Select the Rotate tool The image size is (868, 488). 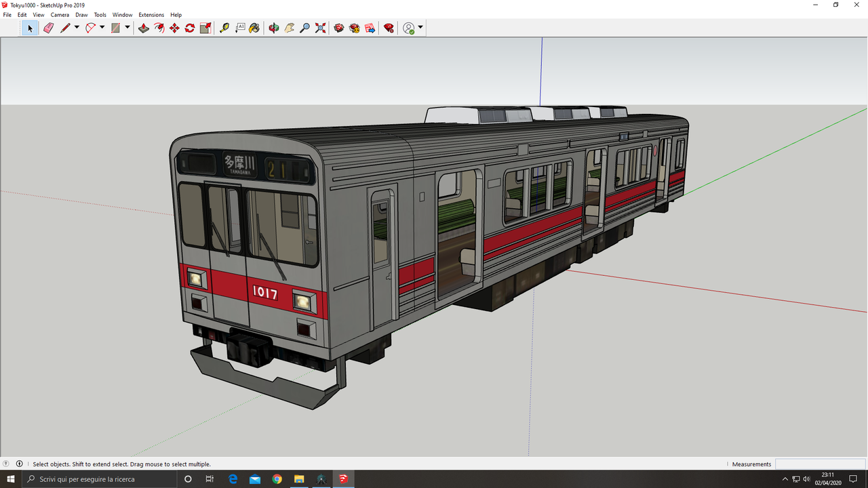coord(190,28)
